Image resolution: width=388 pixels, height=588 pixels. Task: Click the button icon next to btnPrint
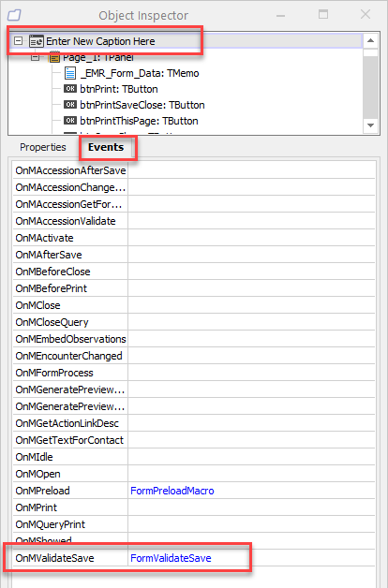tap(70, 89)
